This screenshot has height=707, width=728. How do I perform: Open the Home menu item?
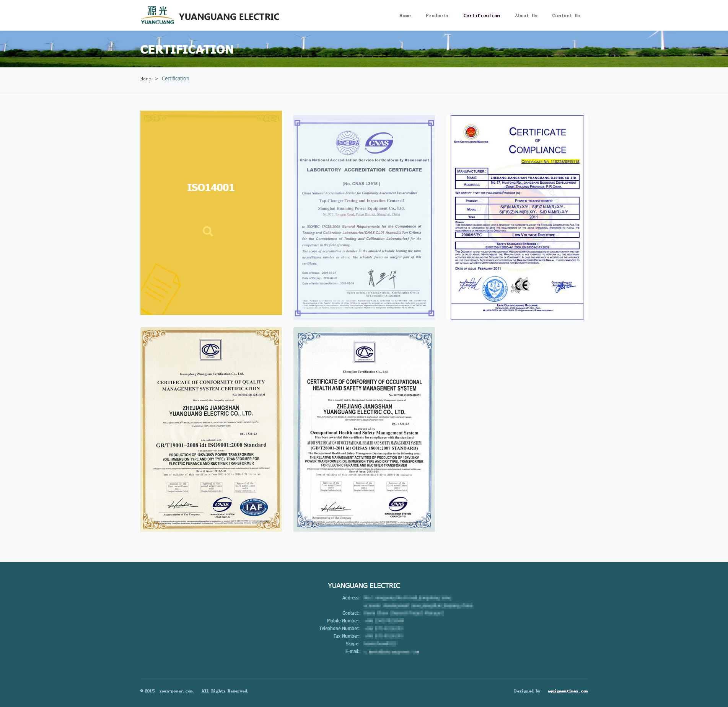pyautogui.click(x=404, y=16)
